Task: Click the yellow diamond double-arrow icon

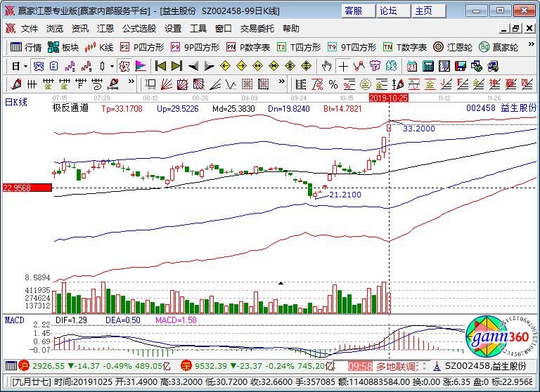Action: (x=257, y=66)
